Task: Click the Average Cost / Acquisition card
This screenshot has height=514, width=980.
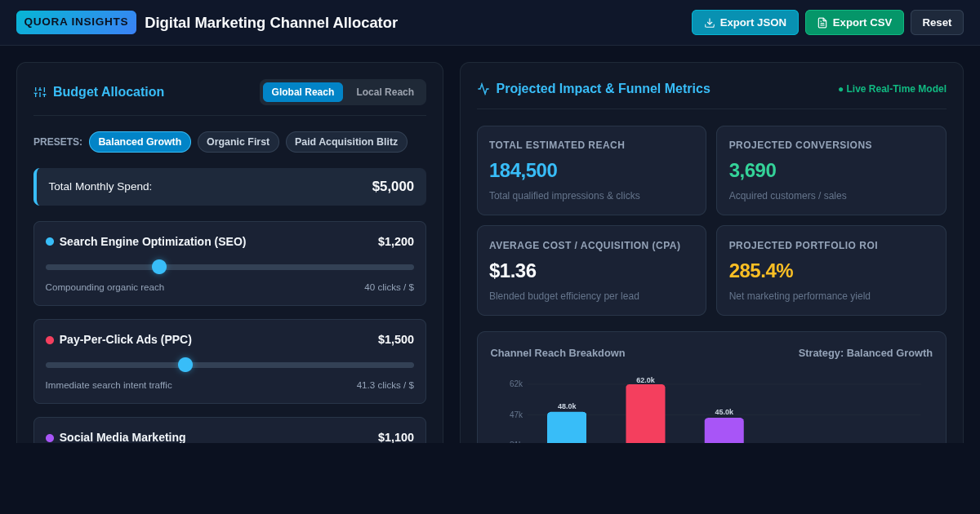Action: tap(591, 270)
